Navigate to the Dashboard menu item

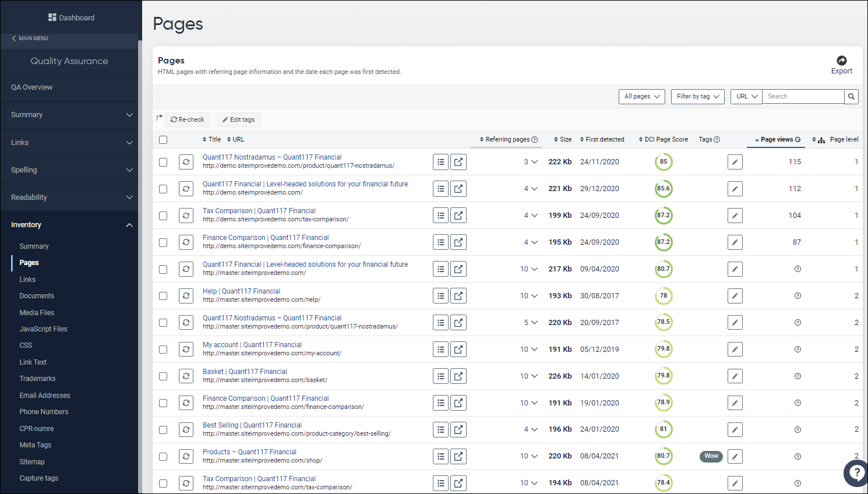(71, 17)
